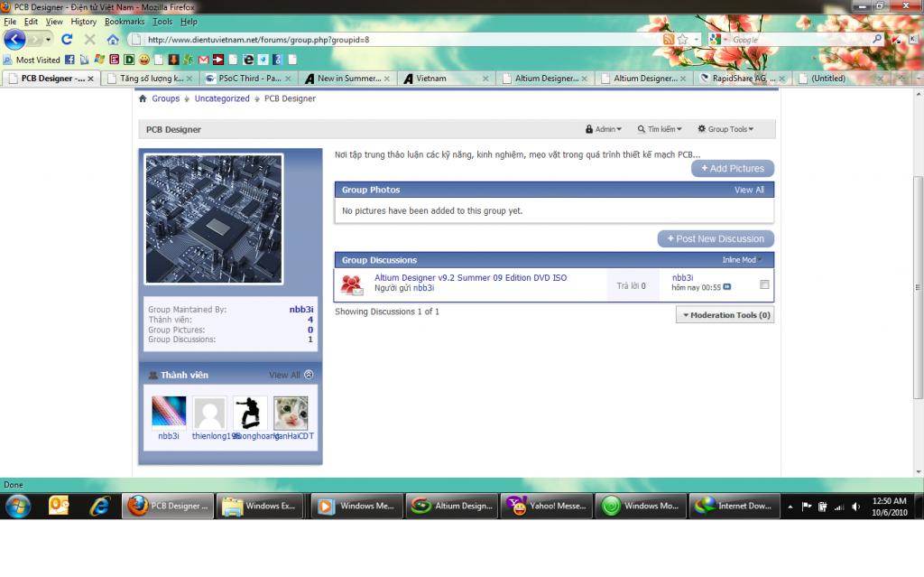The width and height of the screenshot is (924, 577).
Task: Click the Post New Discussion button
Action: tap(716, 238)
